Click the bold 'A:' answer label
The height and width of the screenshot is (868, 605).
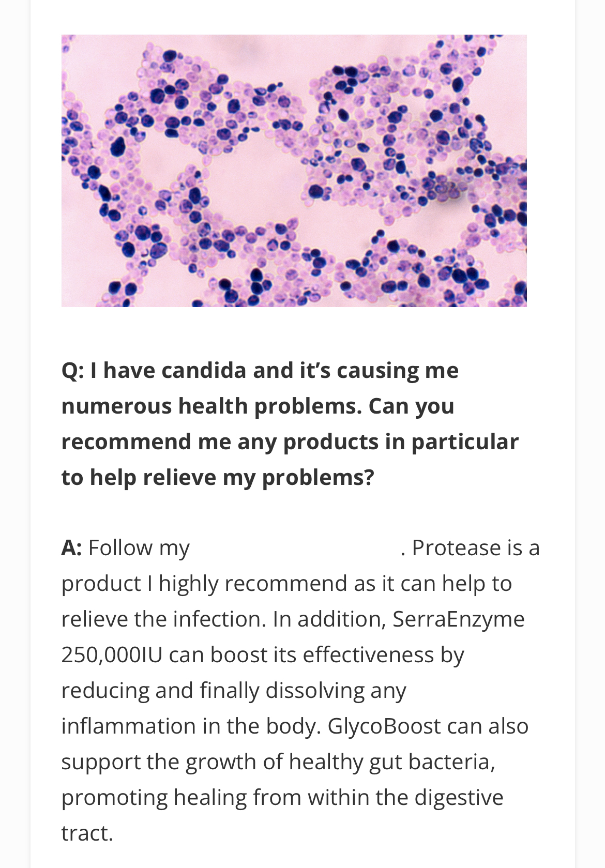(x=71, y=547)
